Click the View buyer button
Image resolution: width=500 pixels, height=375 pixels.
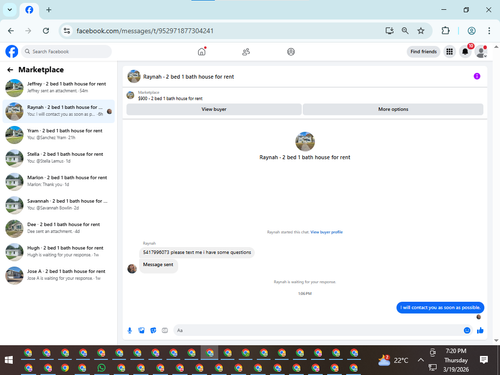214,109
